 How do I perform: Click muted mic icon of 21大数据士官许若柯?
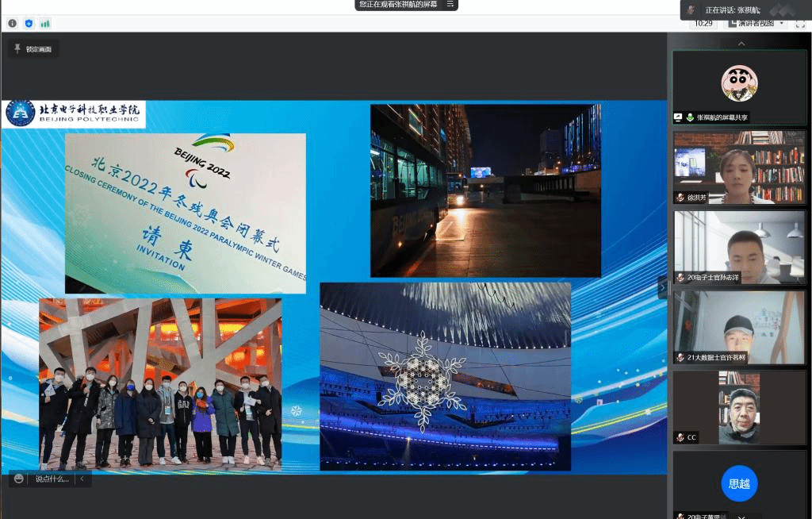pos(680,357)
